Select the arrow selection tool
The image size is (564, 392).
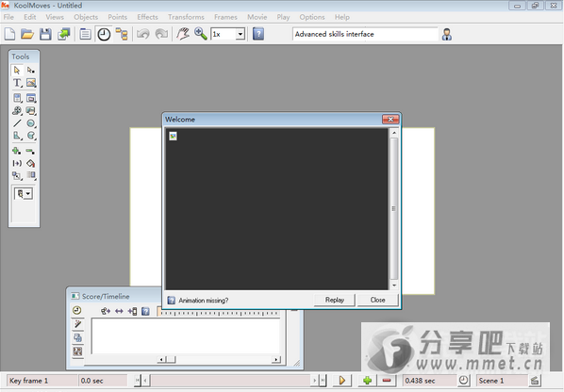pos(17,70)
